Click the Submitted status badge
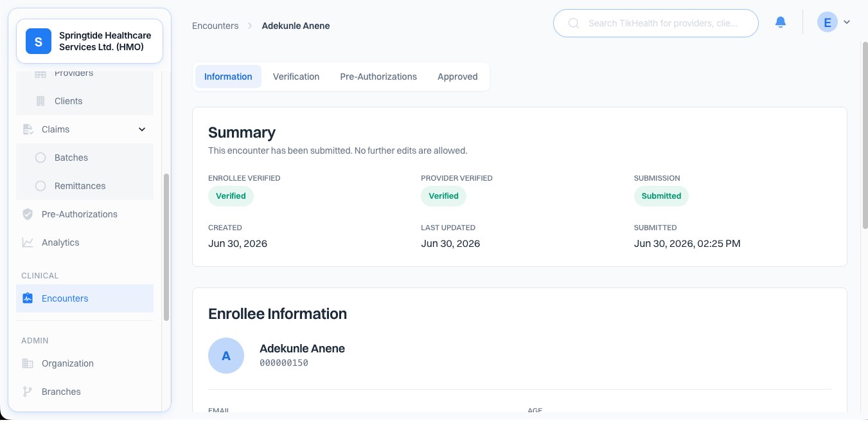This screenshot has height=427, width=868. (x=661, y=196)
